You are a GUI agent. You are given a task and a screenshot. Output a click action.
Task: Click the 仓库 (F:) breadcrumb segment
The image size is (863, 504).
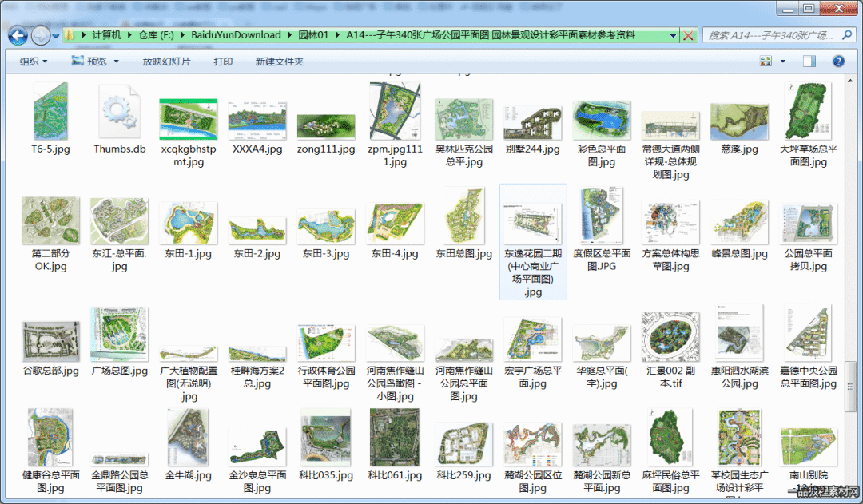156,35
